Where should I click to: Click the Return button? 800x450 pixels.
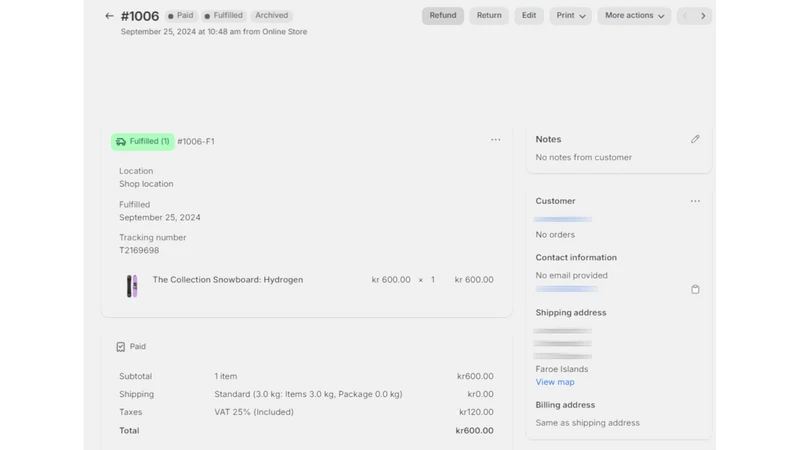pyautogui.click(x=489, y=16)
